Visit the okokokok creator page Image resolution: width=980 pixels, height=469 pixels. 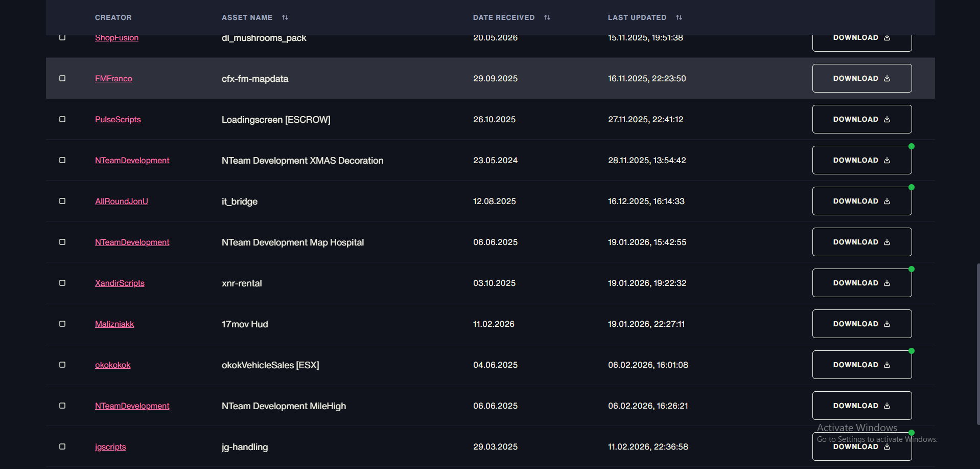(x=112, y=365)
